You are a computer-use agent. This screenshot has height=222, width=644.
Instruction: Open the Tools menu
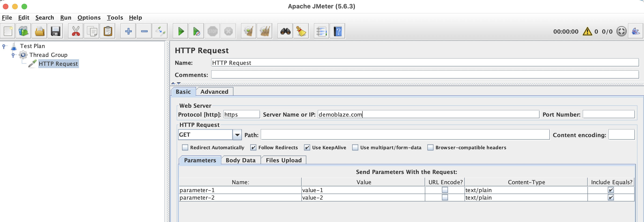pos(115,18)
